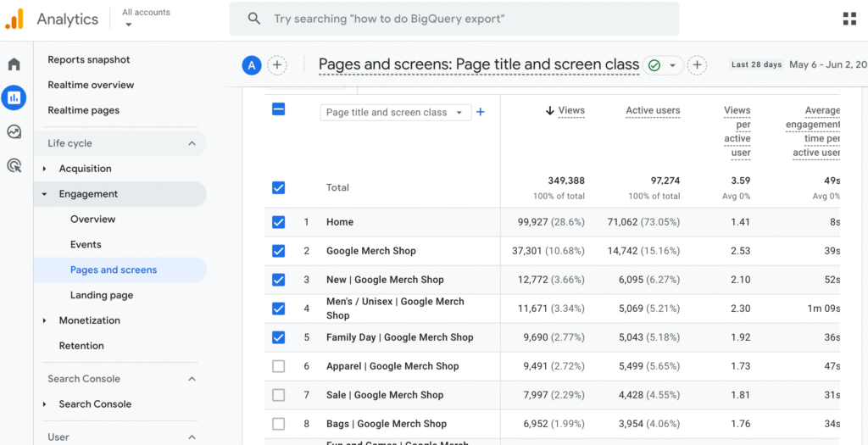Sort by Views per active user
868x445 pixels.
[737, 131]
